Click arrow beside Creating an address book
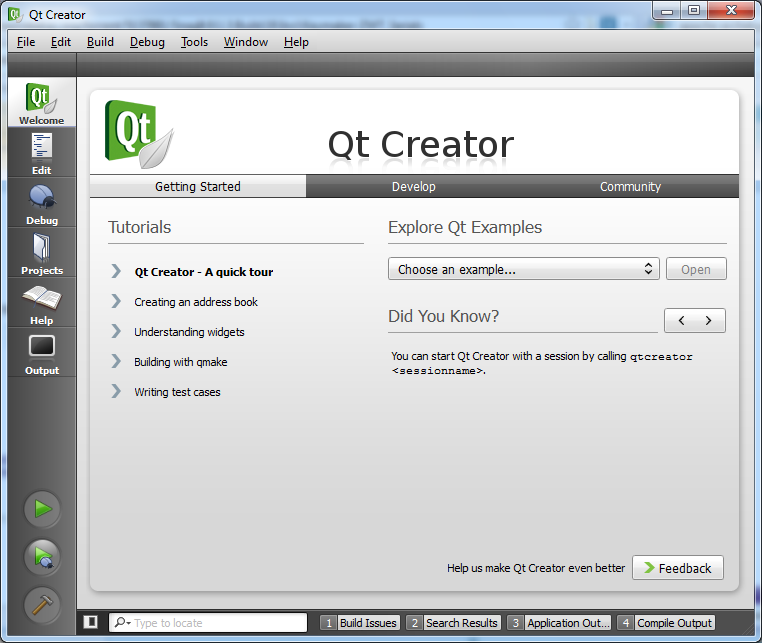Viewport: 768px width, 643px height. (x=116, y=301)
